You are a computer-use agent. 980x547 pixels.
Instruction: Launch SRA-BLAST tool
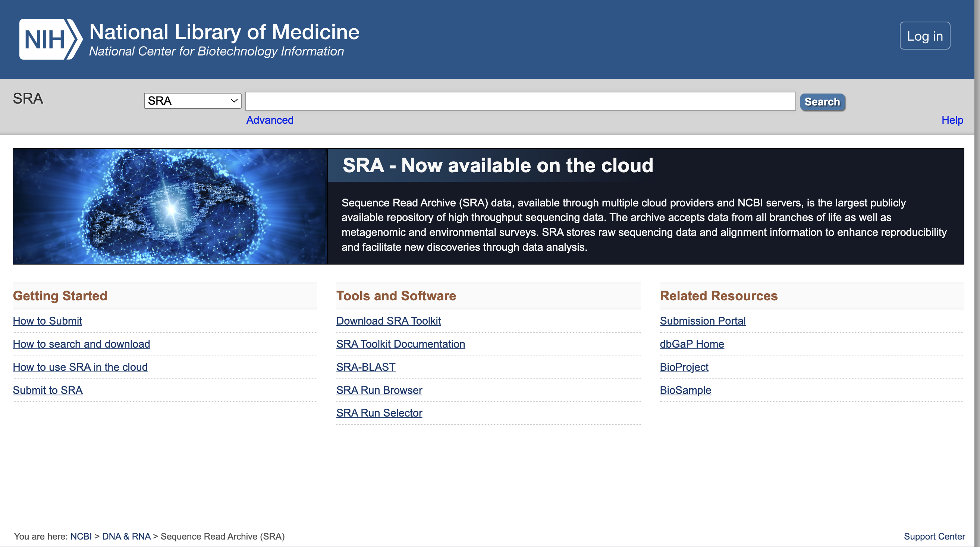click(x=365, y=367)
